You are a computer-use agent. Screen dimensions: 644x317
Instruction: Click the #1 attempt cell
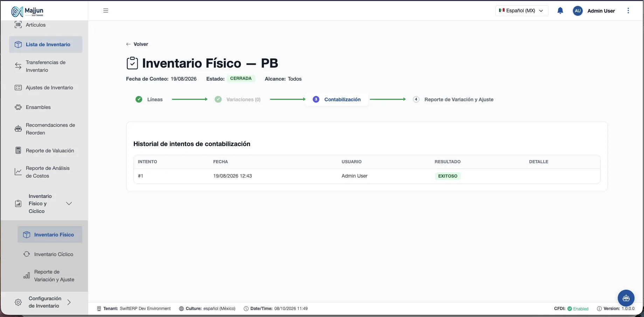pyautogui.click(x=140, y=176)
